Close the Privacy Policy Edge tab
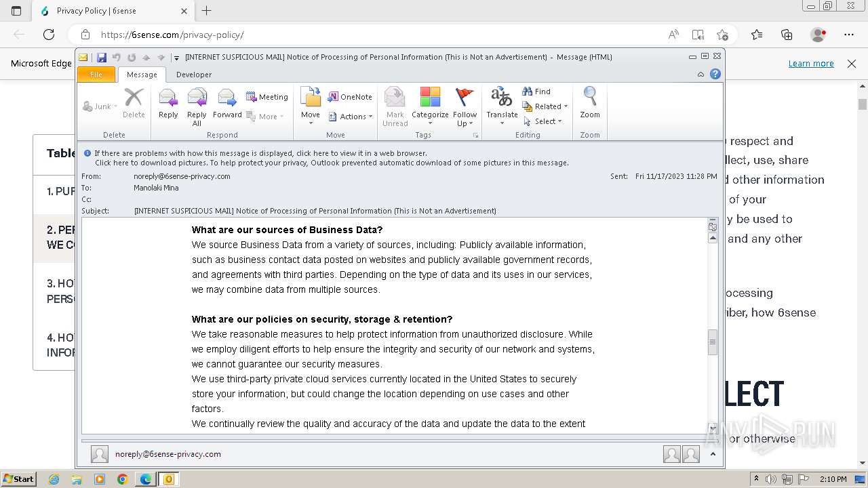This screenshot has width=868, height=488. coord(184,11)
